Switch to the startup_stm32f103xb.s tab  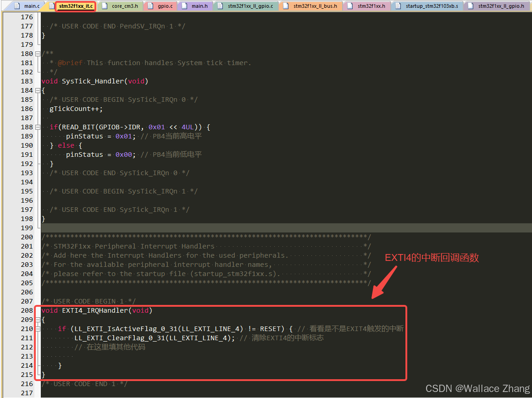pos(427,6)
